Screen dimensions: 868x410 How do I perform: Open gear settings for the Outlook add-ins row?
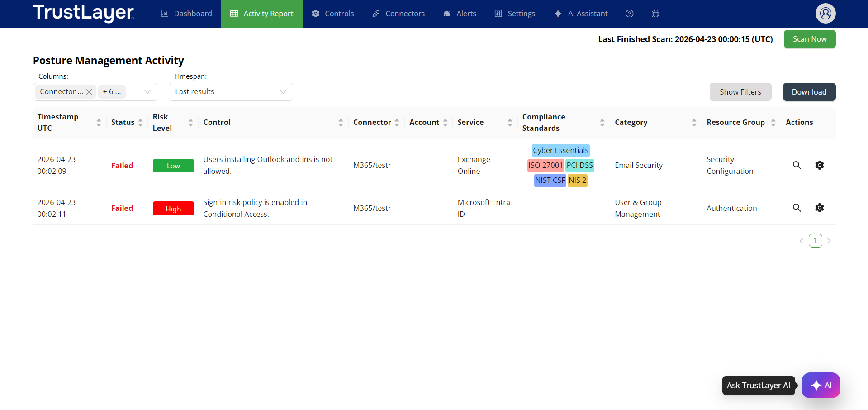point(819,165)
